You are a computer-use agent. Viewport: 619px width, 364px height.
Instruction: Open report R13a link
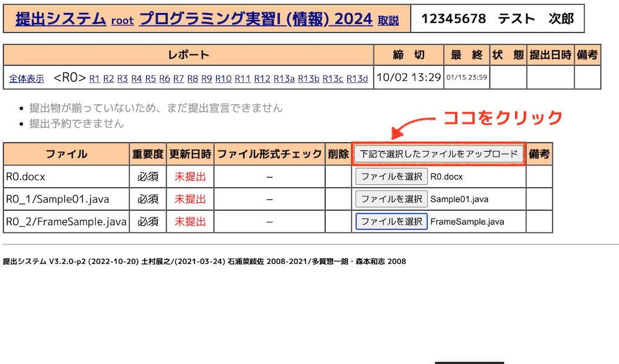(284, 79)
